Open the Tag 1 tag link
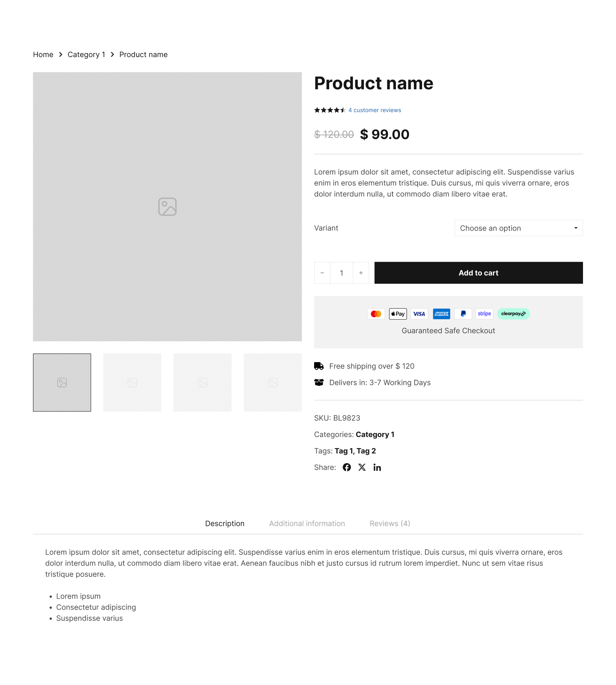Image resolution: width=616 pixels, height=685 pixels. point(344,451)
